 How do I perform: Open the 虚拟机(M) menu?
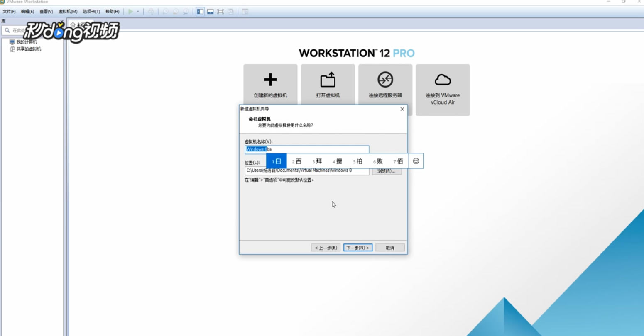(68, 12)
